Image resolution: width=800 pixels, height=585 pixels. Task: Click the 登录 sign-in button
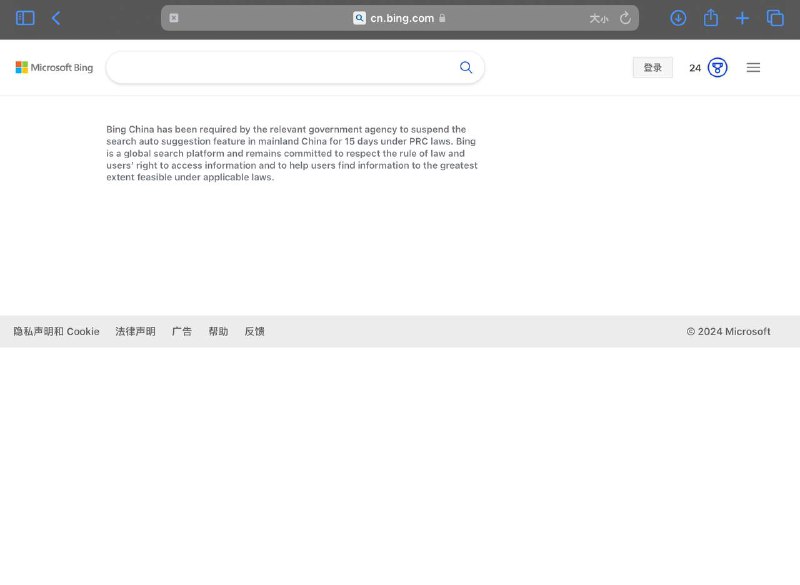652,67
